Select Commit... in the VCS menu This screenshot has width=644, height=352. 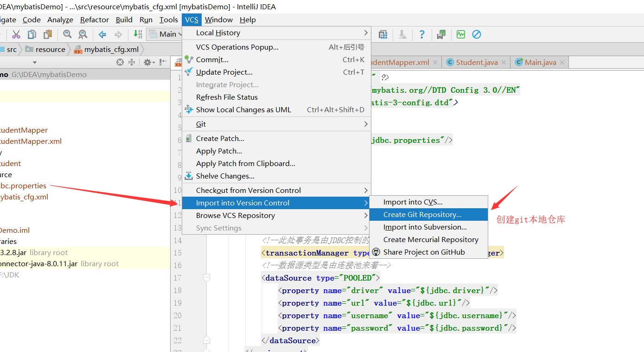pyautogui.click(x=276, y=60)
